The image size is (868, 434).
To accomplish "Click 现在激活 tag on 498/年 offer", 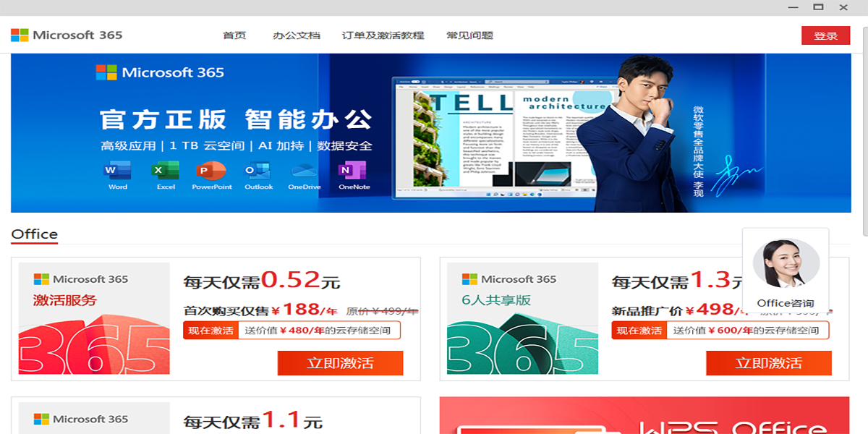I will pyautogui.click(x=639, y=331).
